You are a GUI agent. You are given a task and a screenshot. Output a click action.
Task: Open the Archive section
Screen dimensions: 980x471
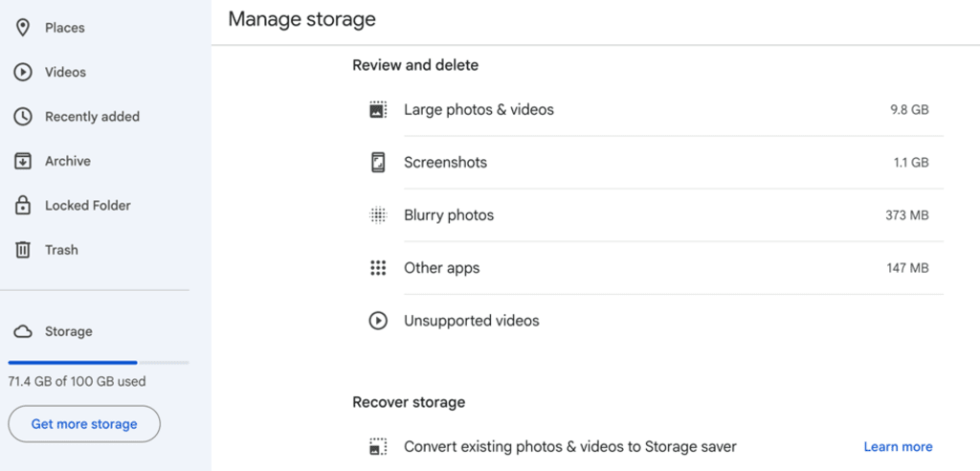point(67,161)
